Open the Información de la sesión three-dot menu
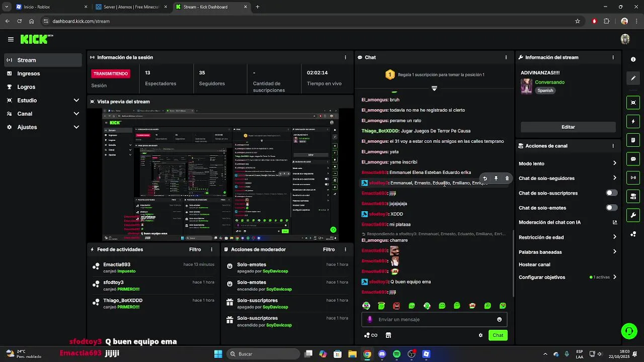This screenshot has width=644, height=362. click(345, 57)
